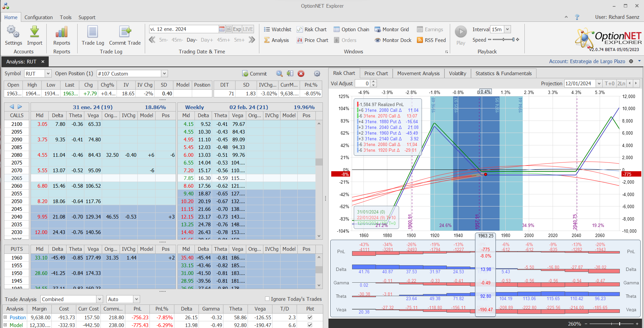Open the Monitor Dock window
The image size is (644, 328).
[393, 40]
